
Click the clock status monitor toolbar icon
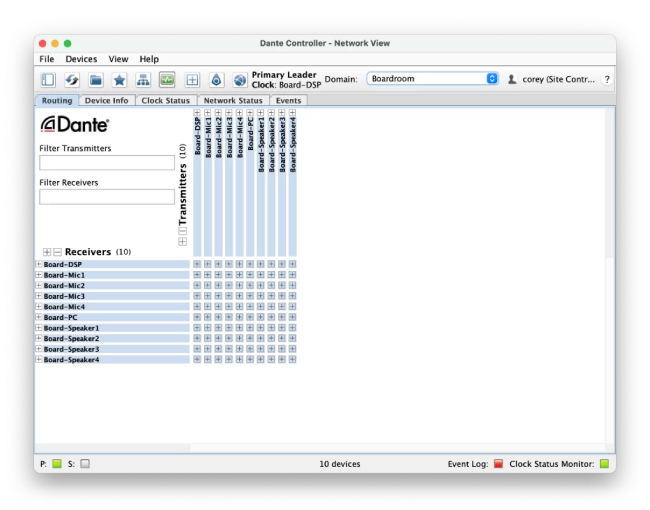click(167, 79)
